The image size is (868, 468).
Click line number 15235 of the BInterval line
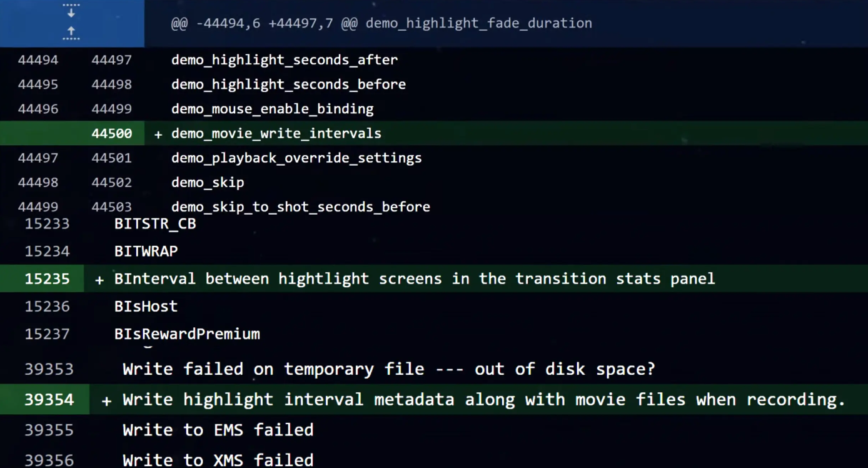click(x=47, y=279)
